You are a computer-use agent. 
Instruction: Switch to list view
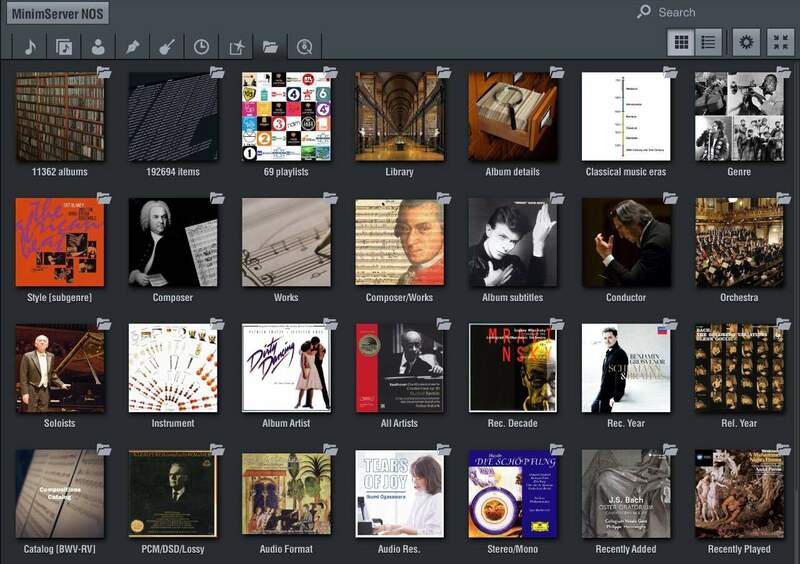click(709, 42)
